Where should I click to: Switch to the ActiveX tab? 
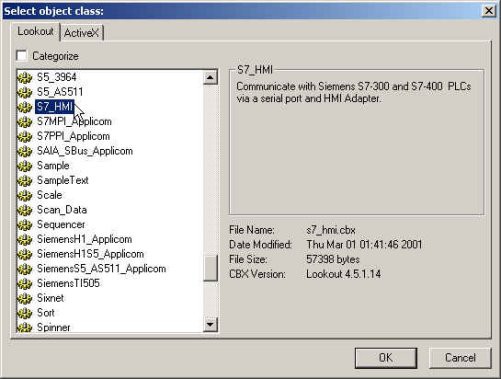click(82, 33)
